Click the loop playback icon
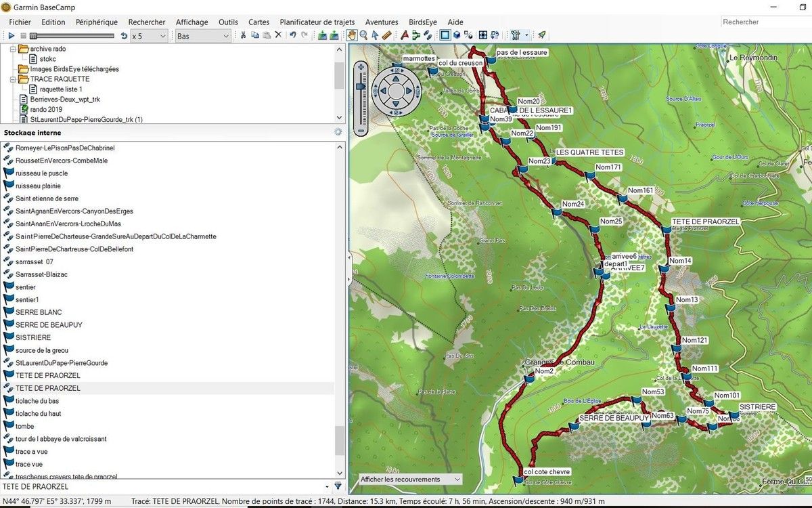 pos(124,35)
